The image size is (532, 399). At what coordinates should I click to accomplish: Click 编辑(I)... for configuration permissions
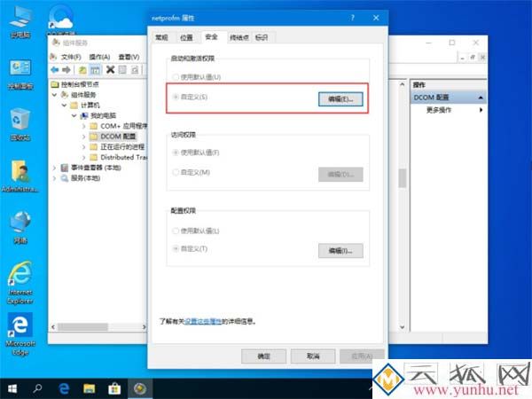coord(340,251)
